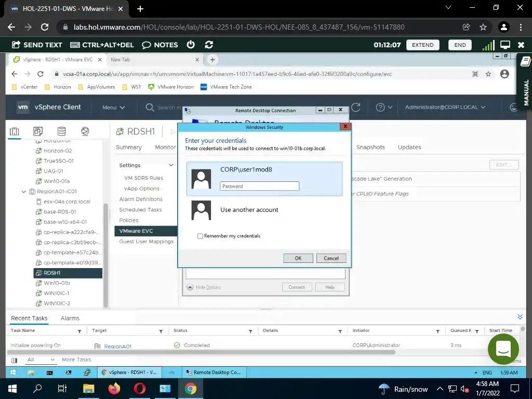This screenshot has width=532, height=399.
Task: Click the EXTEND lab time button
Action: pos(422,45)
